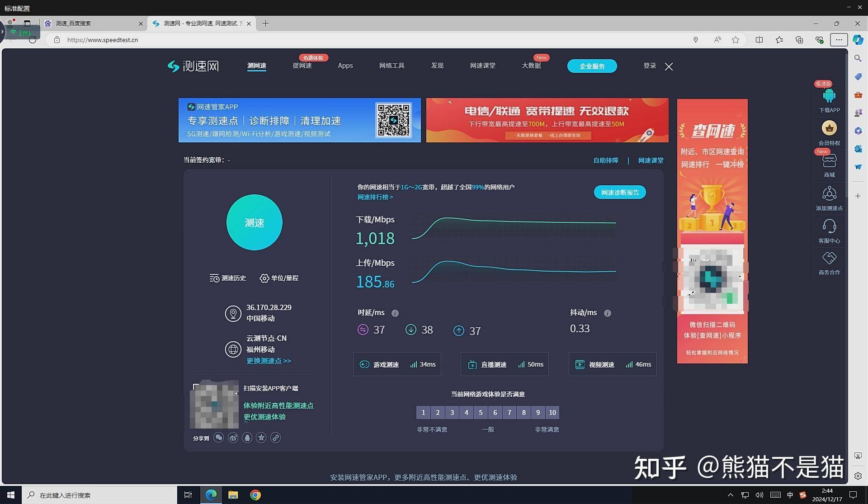
Task: Click the 宽带提速 red banner
Action: point(547,120)
